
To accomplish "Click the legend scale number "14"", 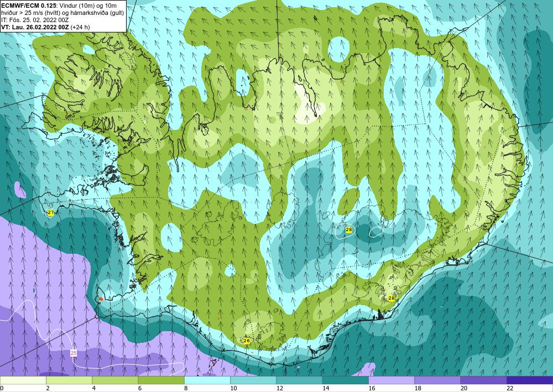I will pyautogui.click(x=325, y=388).
